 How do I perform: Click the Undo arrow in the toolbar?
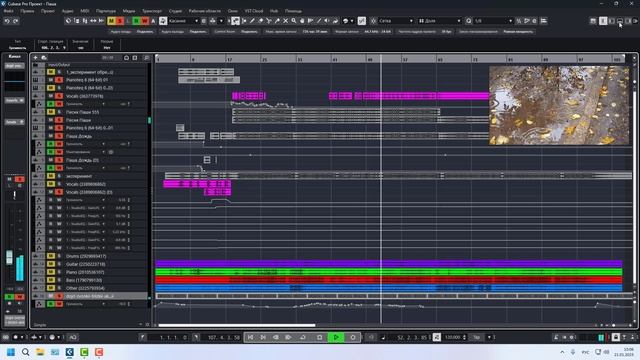7,21
